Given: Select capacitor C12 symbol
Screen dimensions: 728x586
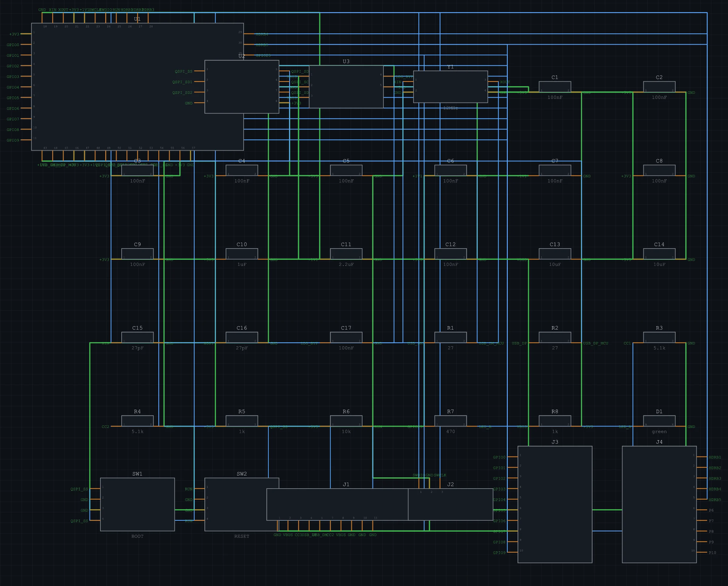Looking at the screenshot, I should [x=450, y=254].
